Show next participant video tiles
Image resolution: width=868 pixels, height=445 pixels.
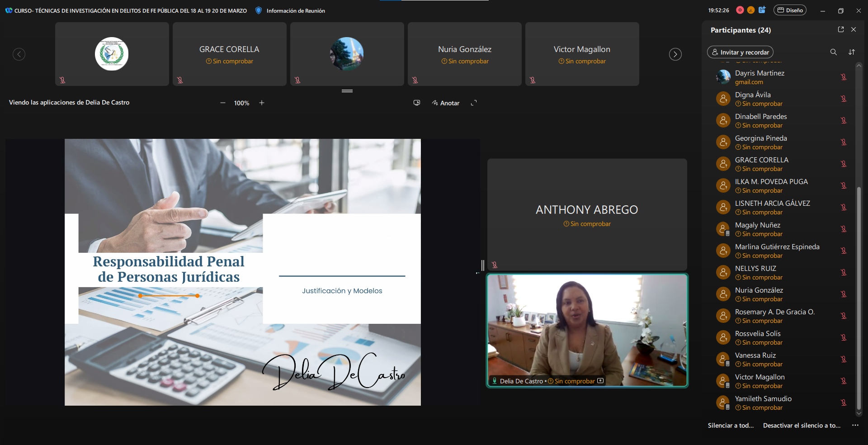tap(675, 54)
